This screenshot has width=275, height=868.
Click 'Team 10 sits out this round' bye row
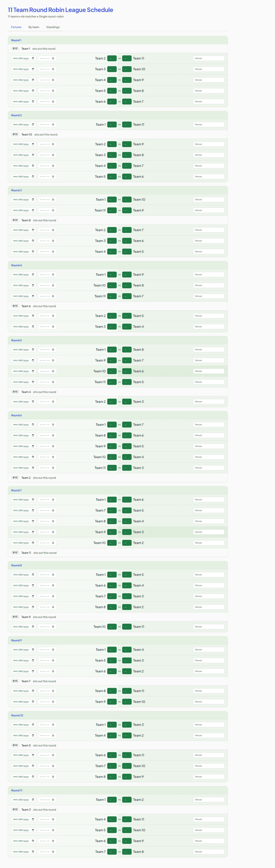pyautogui.click(x=118, y=135)
